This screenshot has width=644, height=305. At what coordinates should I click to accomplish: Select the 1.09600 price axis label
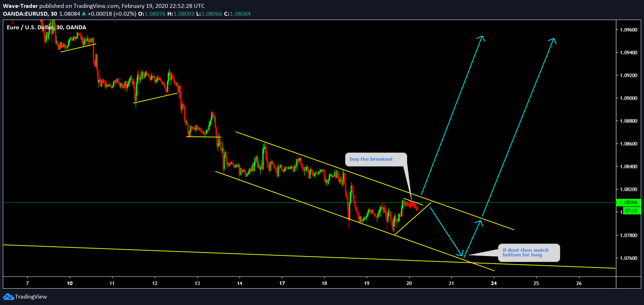click(628, 30)
